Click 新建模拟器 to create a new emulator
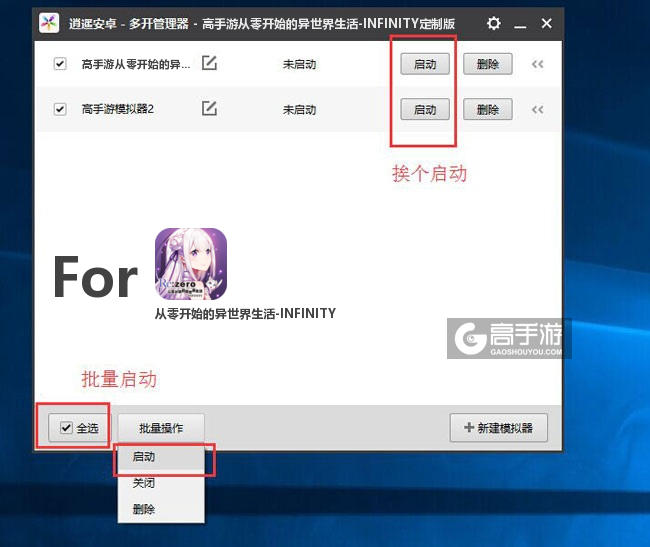650x547 pixels. coord(499,428)
